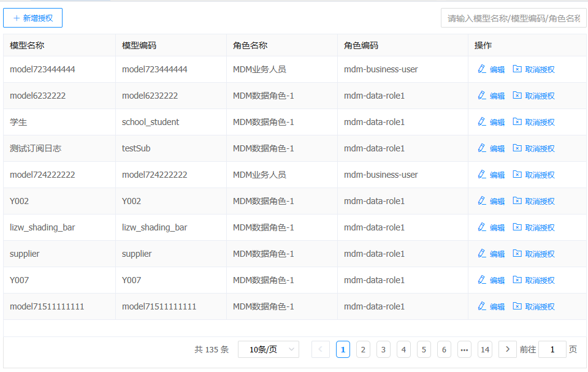588x372 pixels.
Task: Click 编辑 link for Y002 row
Action: 497,202
